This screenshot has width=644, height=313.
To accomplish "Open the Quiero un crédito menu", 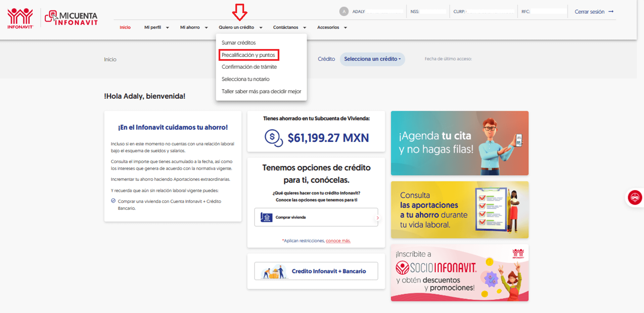I will (x=236, y=27).
